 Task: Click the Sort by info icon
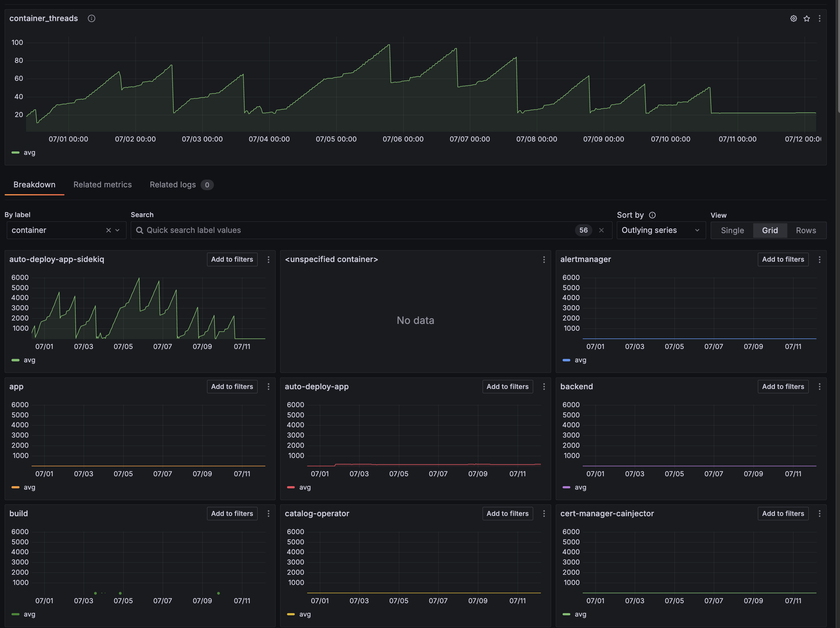click(x=652, y=215)
